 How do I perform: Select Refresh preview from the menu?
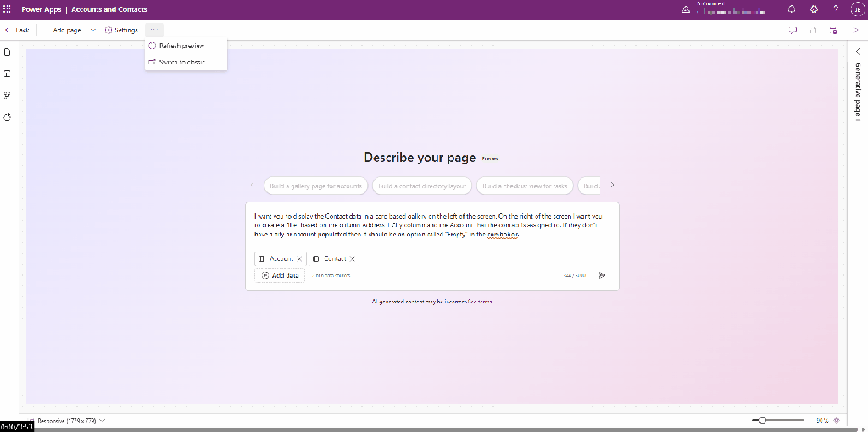pyautogui.click(x=181, y=46)
